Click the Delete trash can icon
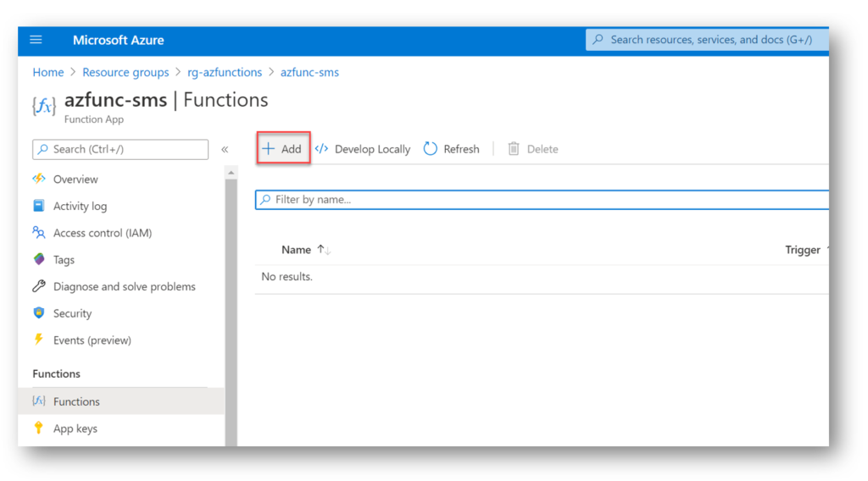The image size is (868, 481). pos(514,149)
